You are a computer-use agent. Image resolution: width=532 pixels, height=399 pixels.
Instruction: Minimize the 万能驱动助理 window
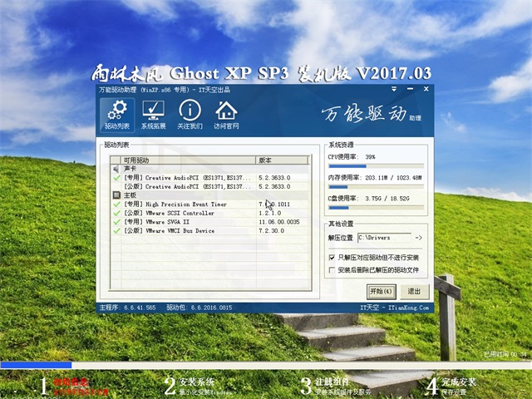410,89
